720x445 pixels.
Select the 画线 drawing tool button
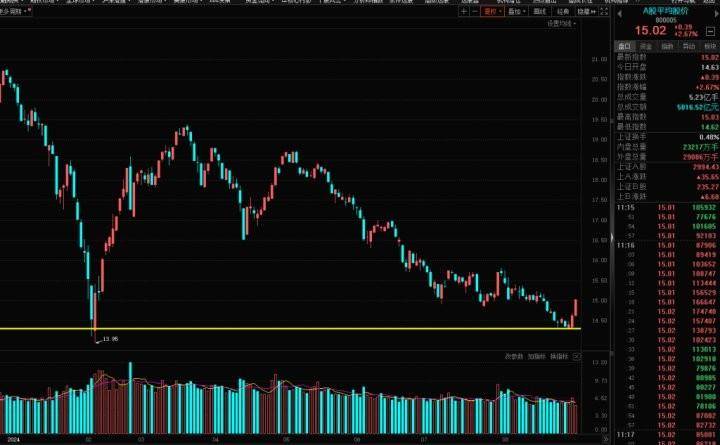coord(540,11)
